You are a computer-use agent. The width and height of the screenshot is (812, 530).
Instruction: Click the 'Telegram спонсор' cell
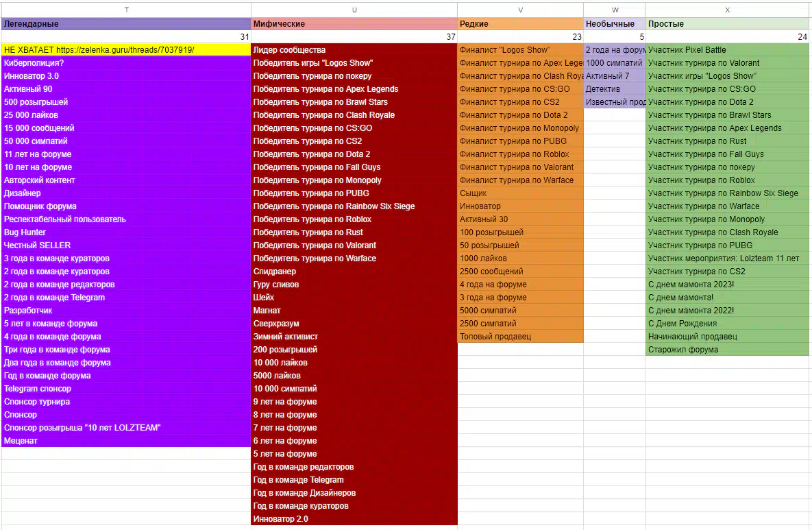[126, 389]
